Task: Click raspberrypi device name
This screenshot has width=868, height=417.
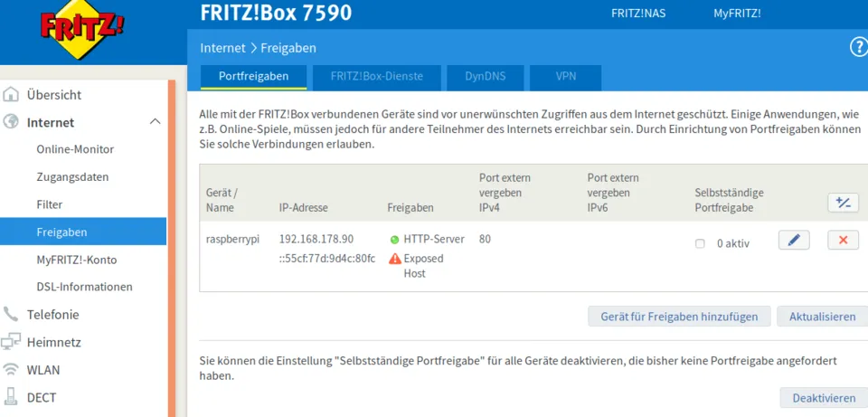Action: point(232,239)
